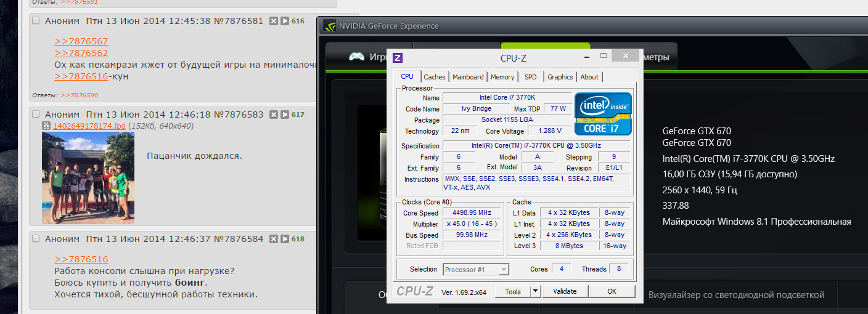Click the Level 2 value 4 x 256 KBytes
868x314 pixels.
coord(568,235)
